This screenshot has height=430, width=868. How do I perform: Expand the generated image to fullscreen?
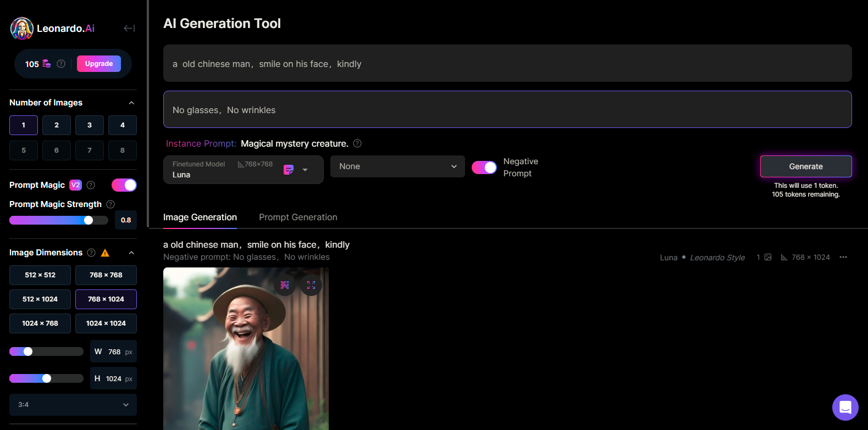(311, 285)
